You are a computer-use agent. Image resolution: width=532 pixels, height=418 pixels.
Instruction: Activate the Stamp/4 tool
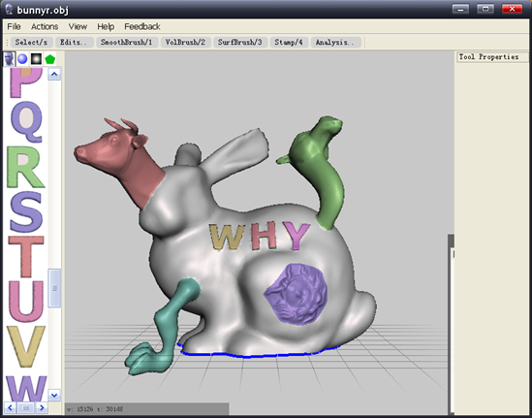[x=289, y=43]
